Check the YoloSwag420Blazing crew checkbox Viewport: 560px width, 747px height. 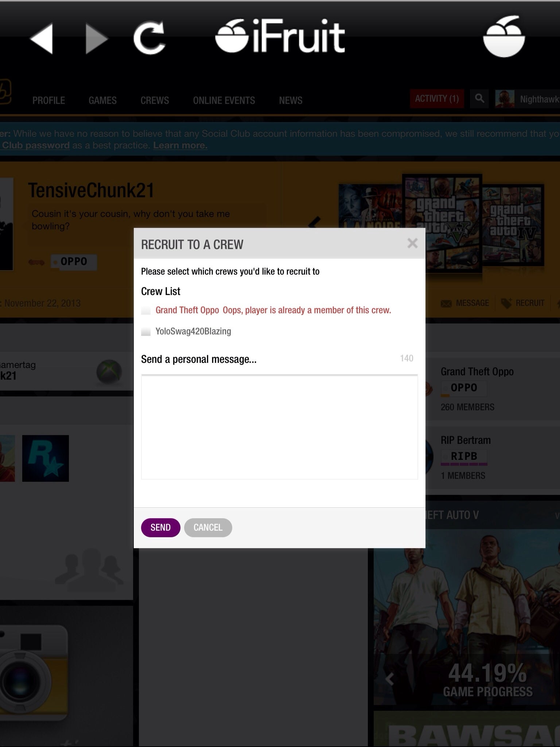[x=146, y=332]
